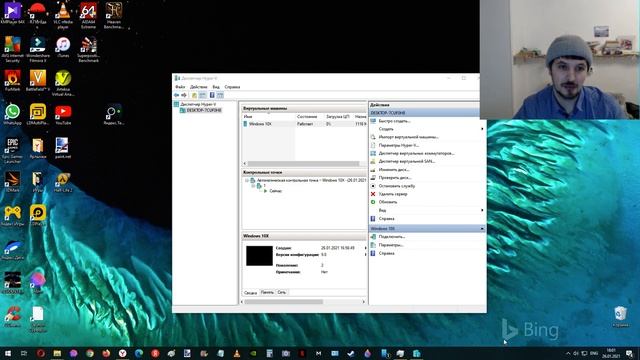Open Firefox from the taskbar
640x360 pixels.
click(x=106, y=353)
